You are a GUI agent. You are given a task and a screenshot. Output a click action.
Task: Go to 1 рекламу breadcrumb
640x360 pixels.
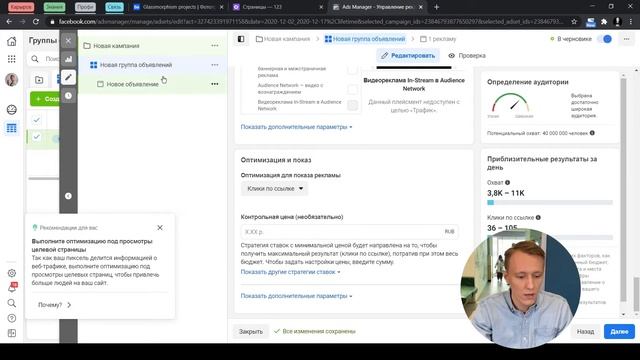click(438, 39)
